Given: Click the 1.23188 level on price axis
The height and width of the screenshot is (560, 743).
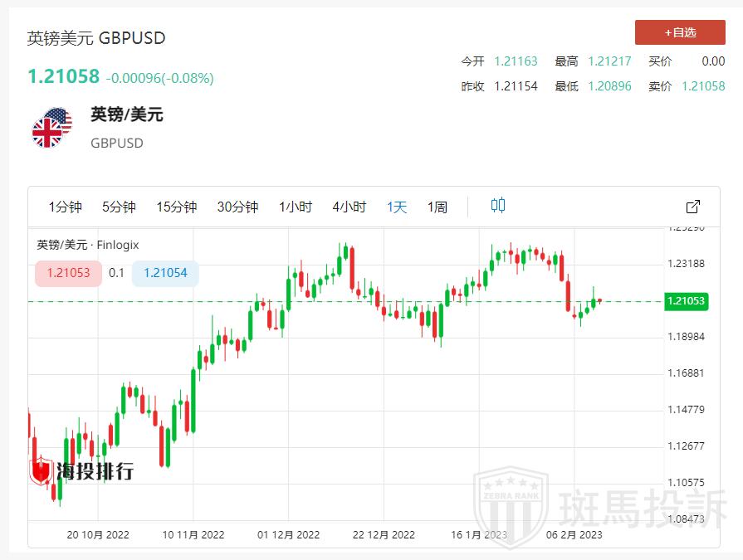Looking at the screenshot, I should (686, 264).
